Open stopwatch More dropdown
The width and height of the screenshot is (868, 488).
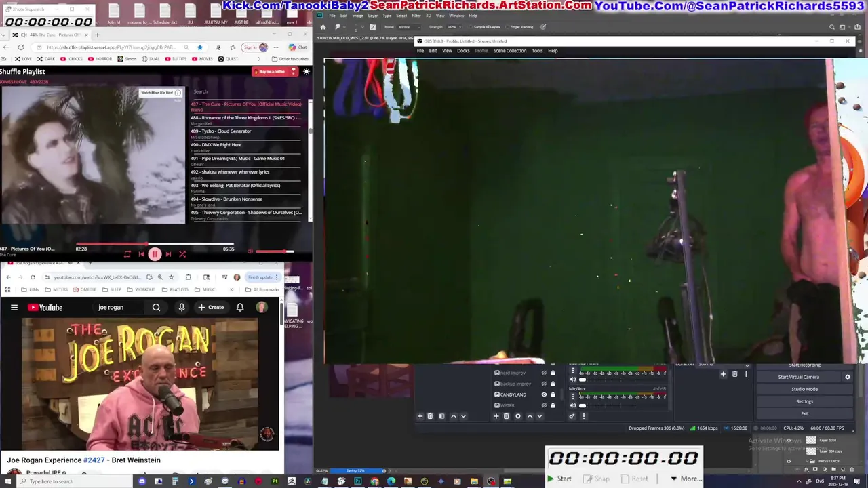click(x=686, y=479)
